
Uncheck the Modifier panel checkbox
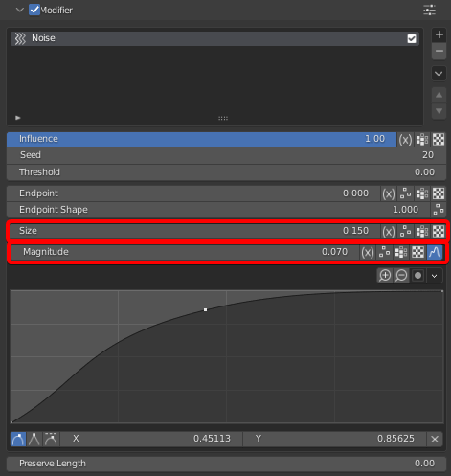pos(34,10)
